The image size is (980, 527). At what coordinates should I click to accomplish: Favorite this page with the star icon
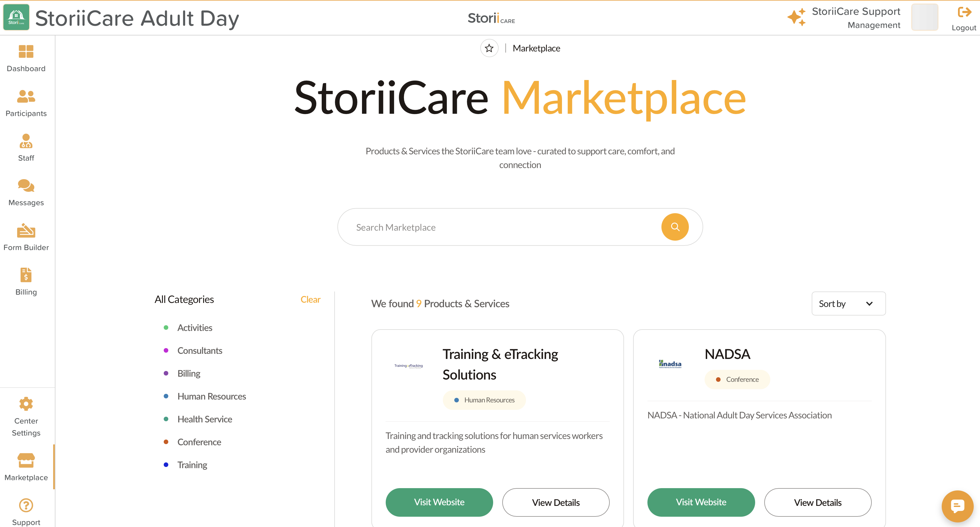click(x=489, y=48)
